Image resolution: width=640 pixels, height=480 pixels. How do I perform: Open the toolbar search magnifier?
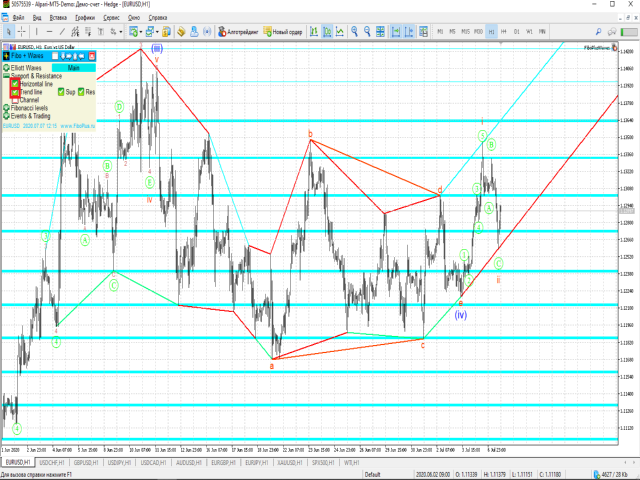pyautogui.click(x=598, y=31)
